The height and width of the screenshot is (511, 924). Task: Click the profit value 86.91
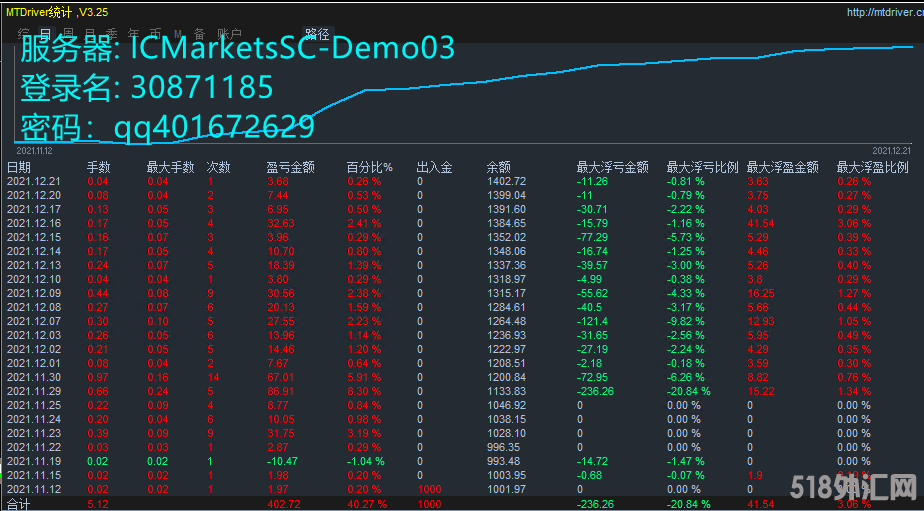point(280,391)
